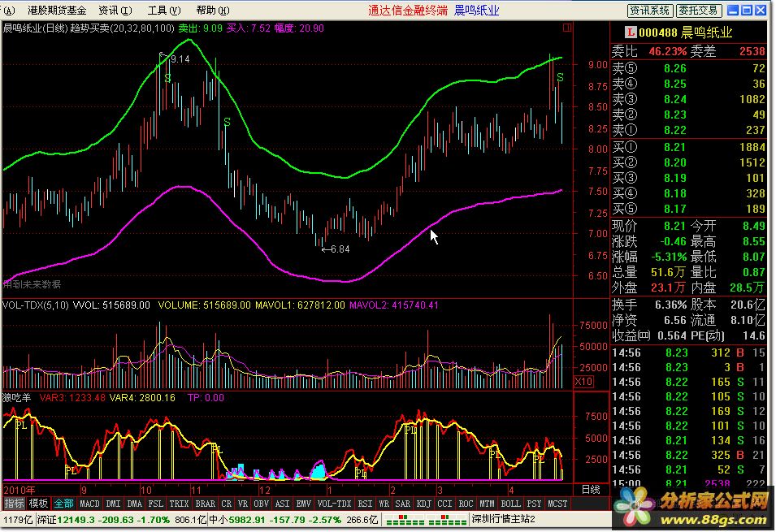Switch to the OBV indicator
776x532 pixels.
[x=261, y=504]
